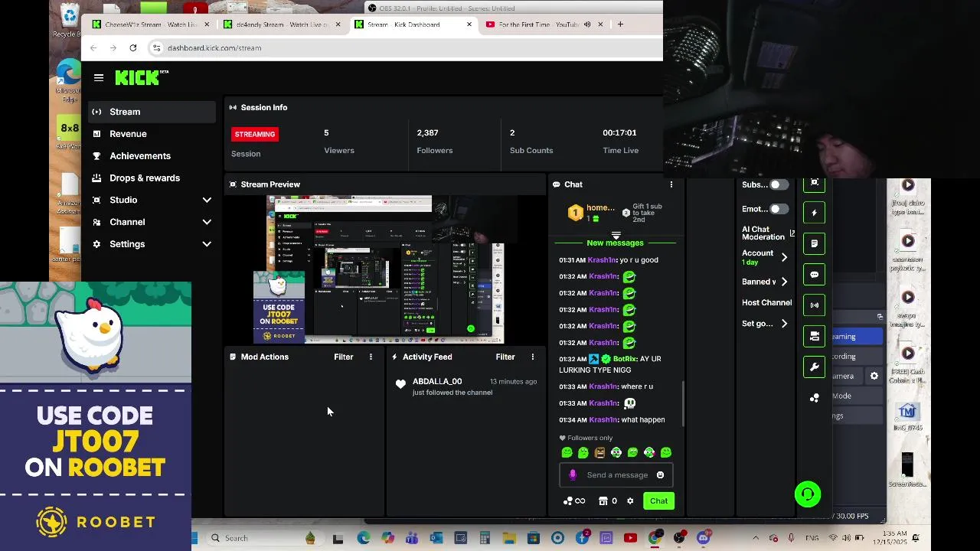980x551 pixels.
Task: Open the Chat panel three-dot menu
Action: coord(671,184)
